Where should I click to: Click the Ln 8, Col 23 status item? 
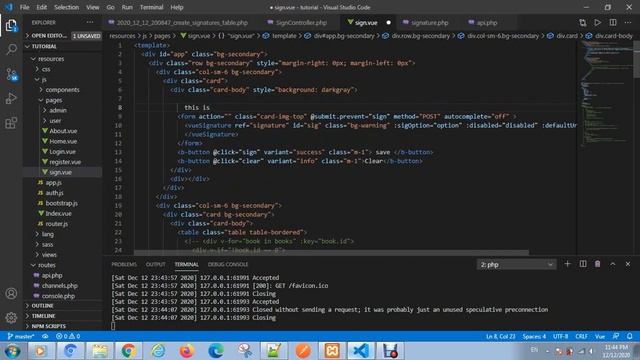[501, 336]
